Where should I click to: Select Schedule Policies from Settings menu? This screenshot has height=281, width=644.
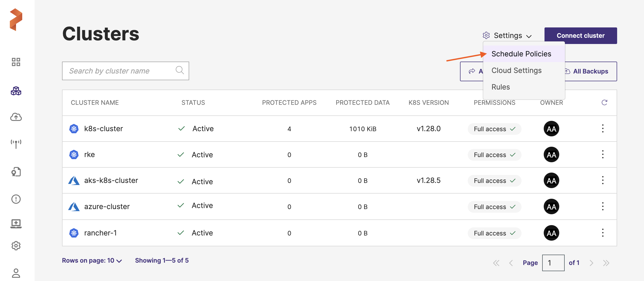point(521,54)
